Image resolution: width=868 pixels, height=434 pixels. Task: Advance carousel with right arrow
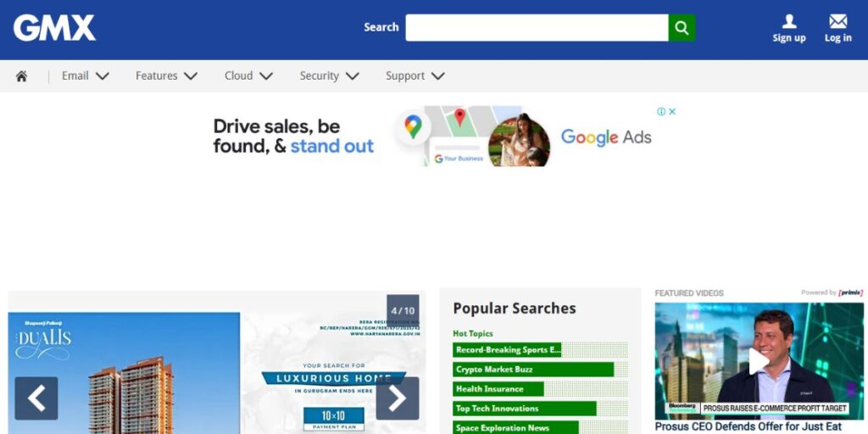point(398,398)
